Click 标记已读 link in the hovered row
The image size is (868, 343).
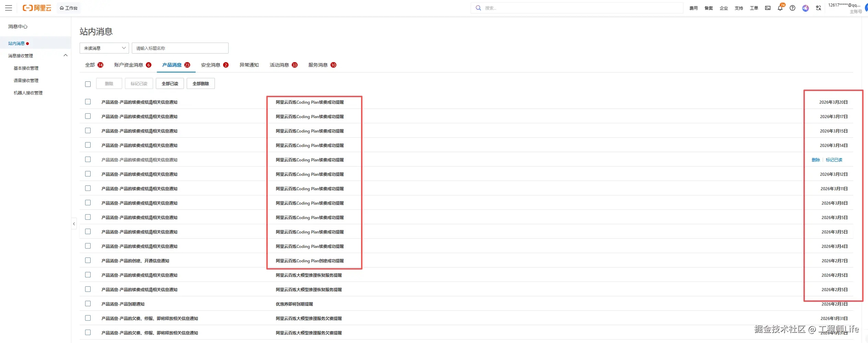pos(834,160)
